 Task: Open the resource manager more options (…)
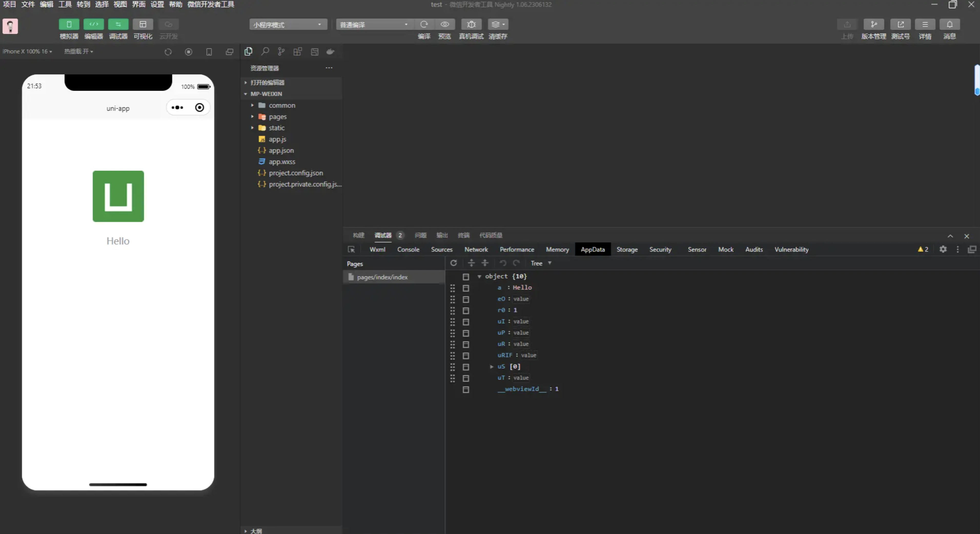coord(329,68)
